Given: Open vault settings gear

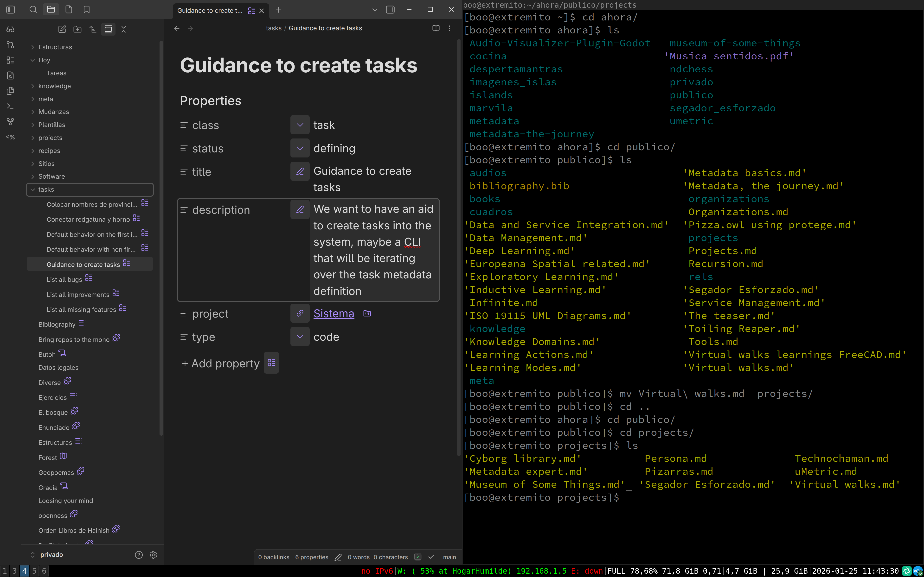Looking at the screenshot, I should point(153,554).
